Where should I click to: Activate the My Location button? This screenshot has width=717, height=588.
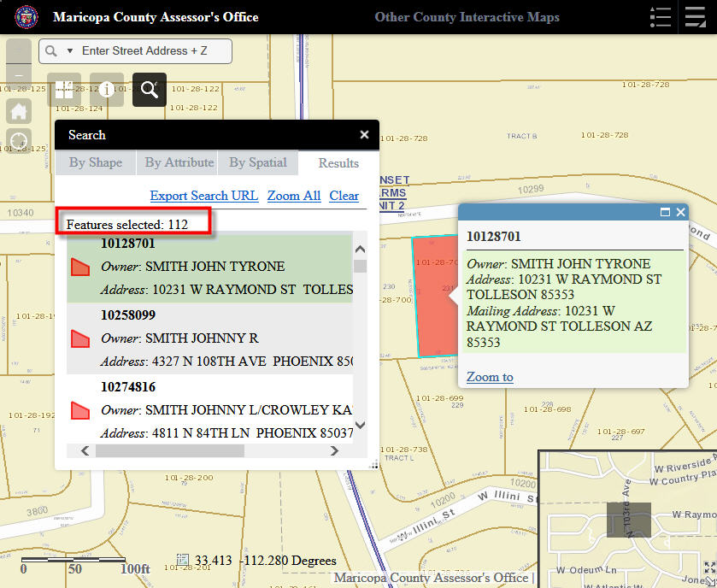point(19,140)
